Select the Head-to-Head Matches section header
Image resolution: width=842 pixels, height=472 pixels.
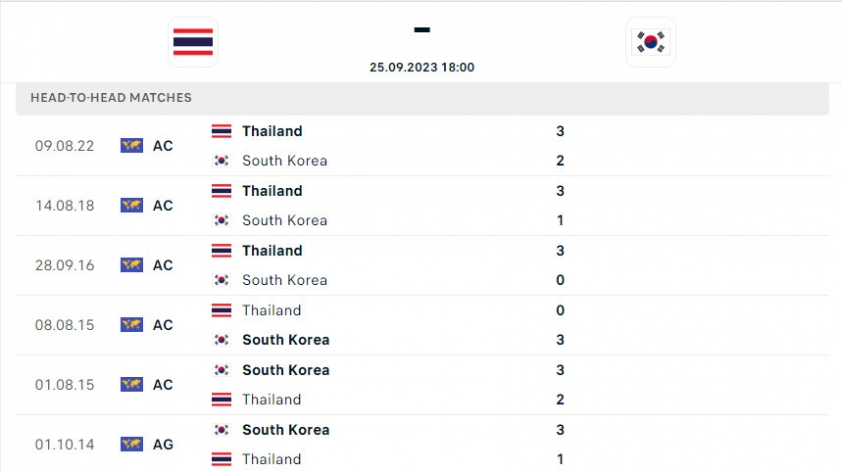(422, 98)
